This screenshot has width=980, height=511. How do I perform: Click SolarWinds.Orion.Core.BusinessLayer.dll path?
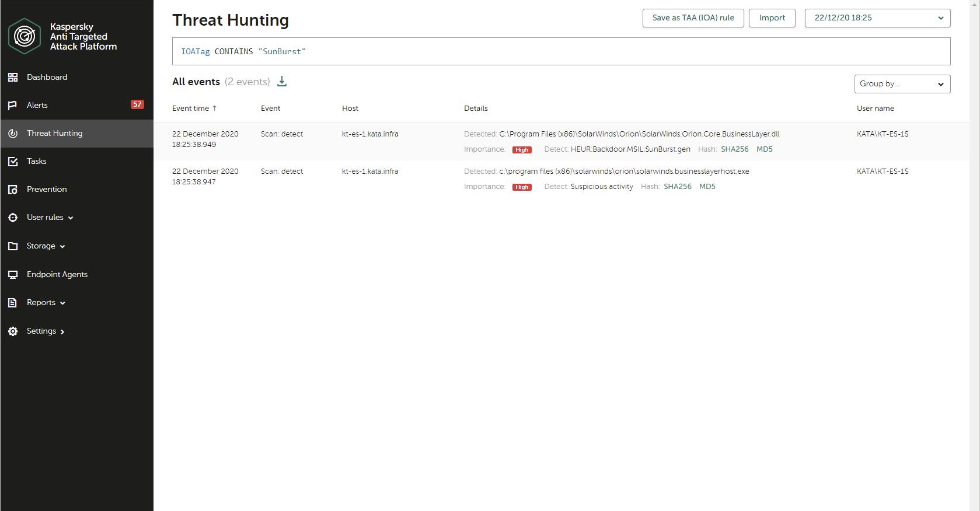[x=640, y=134]
